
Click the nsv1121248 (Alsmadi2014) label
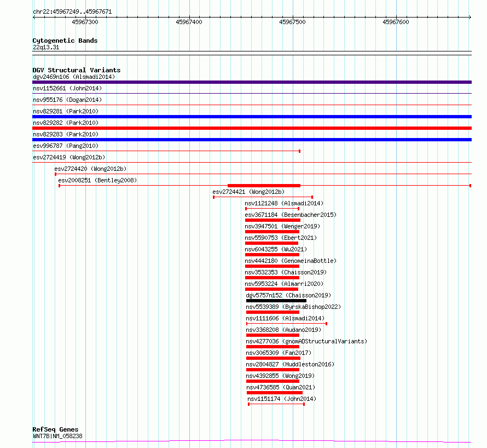(284, 203)
